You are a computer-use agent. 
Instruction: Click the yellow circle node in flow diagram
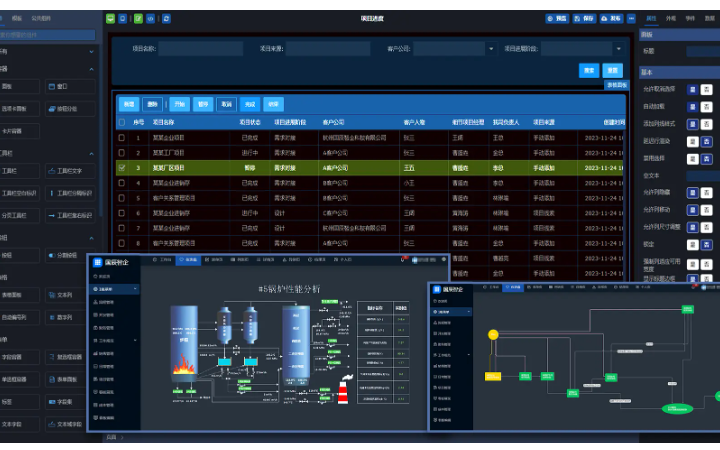tap(493, 334)
